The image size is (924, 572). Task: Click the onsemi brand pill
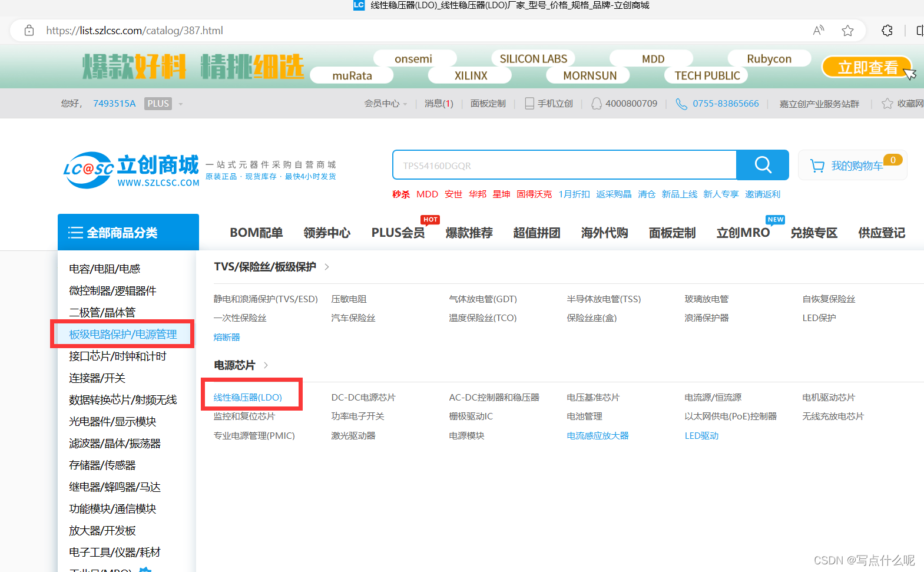(x=413, y=59)
